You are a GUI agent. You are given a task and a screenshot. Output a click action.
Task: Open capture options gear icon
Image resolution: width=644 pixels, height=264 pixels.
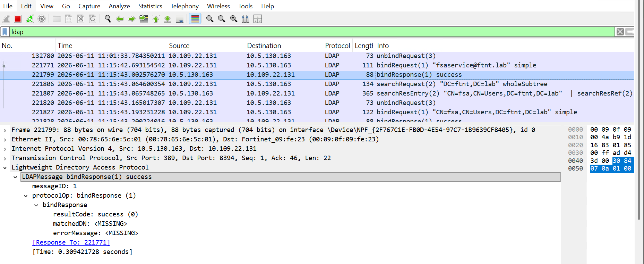pyautogui.click(x=42, y=19)
